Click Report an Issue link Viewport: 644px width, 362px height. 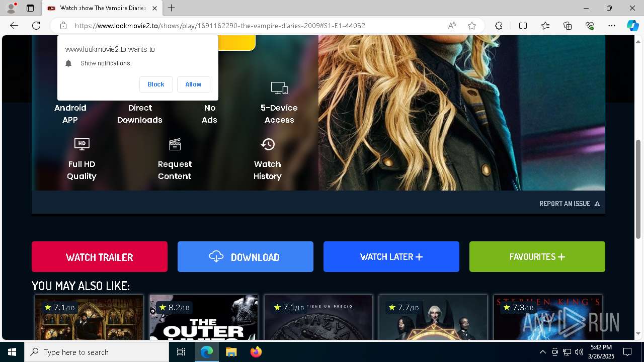[x=570, y=204]
